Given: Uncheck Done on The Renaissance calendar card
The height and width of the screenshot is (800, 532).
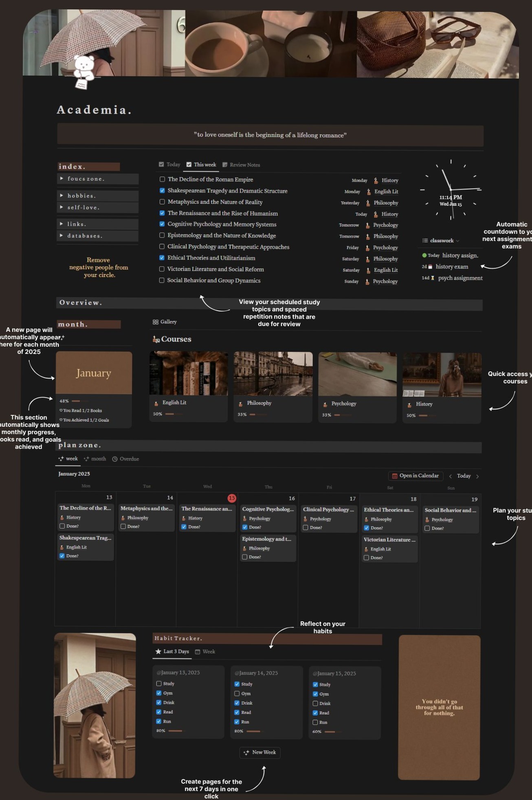Looking at the screenshot, I should pyautogui.click(x=184, y=527).
